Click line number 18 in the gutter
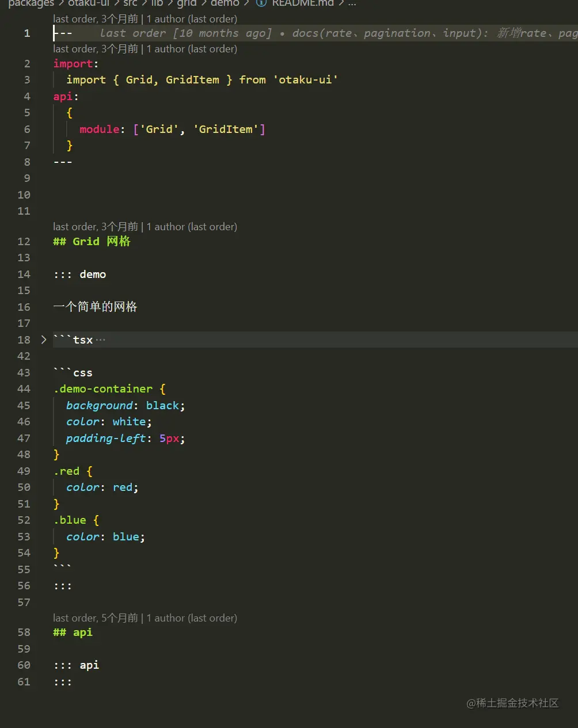578x728 pixels. point(24,340)
